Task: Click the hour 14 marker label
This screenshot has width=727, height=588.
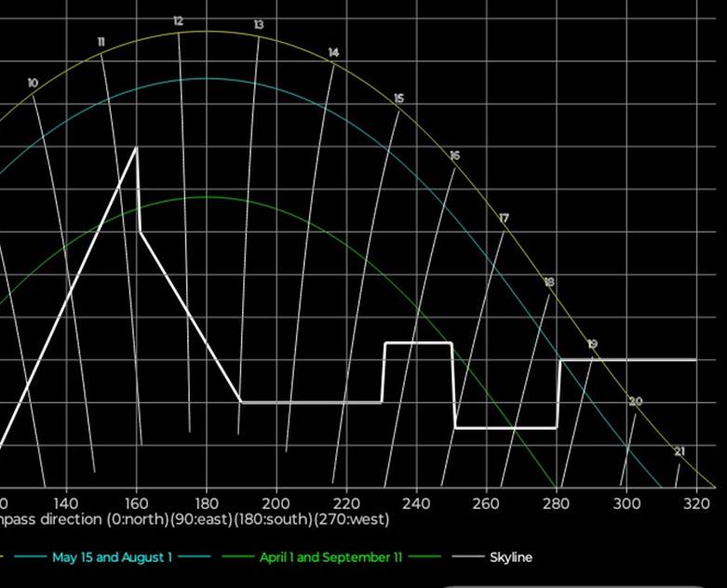Action: tap(333, 53)
